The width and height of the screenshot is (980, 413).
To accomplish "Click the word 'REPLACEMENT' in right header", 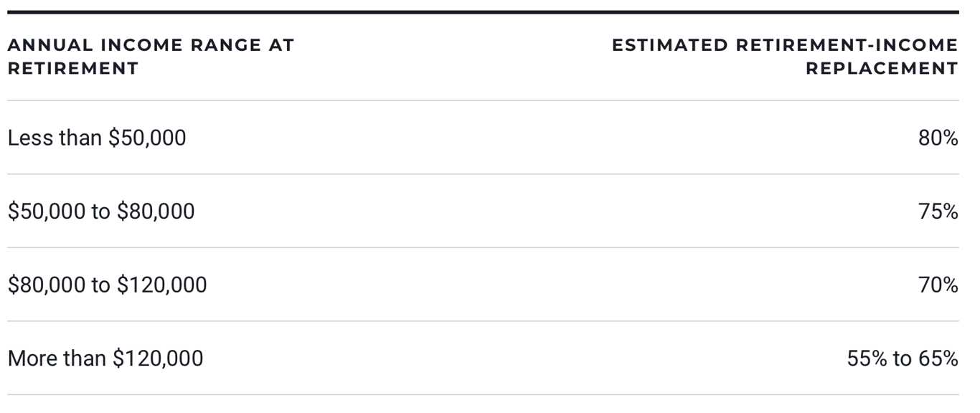I will (x=882, y=69).
